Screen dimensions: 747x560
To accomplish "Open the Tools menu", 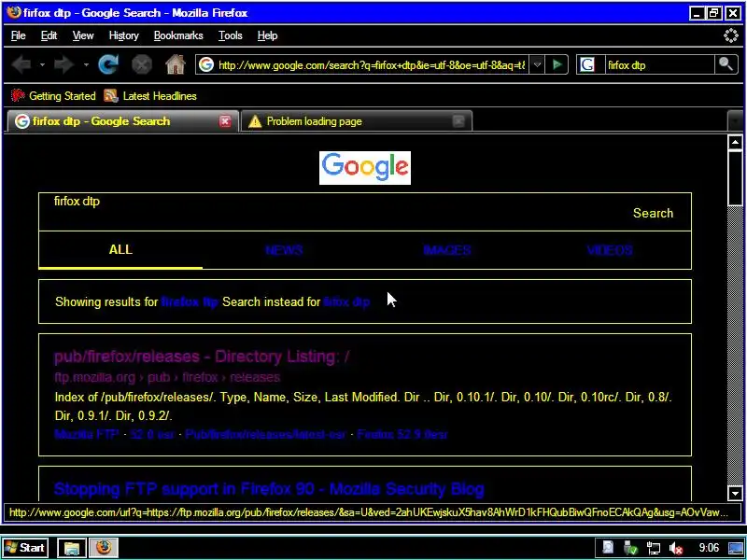I will (230, 35).
